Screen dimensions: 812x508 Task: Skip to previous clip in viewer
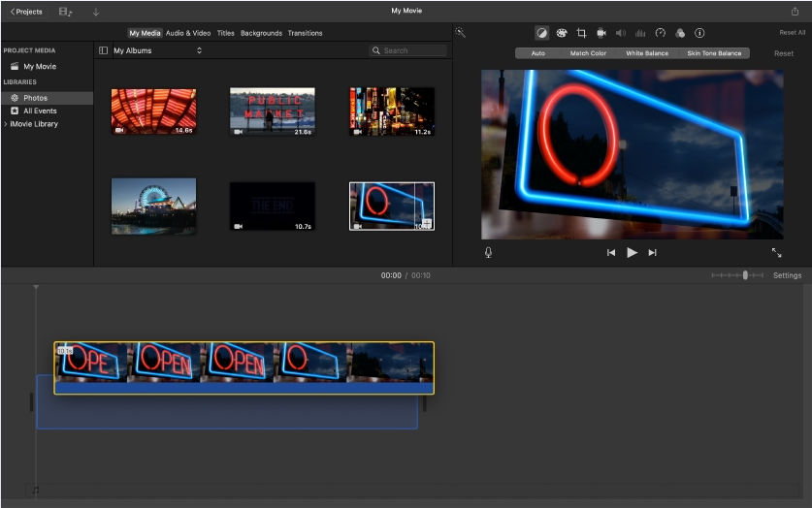click(x=611, y=252)
